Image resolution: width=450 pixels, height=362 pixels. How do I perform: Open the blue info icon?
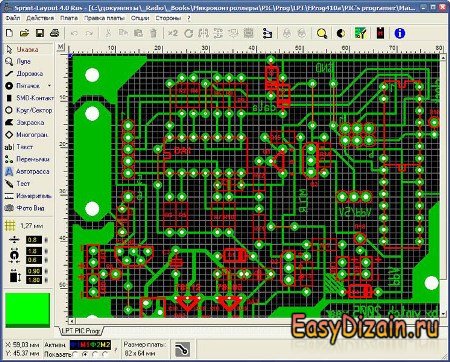[399, 33]
